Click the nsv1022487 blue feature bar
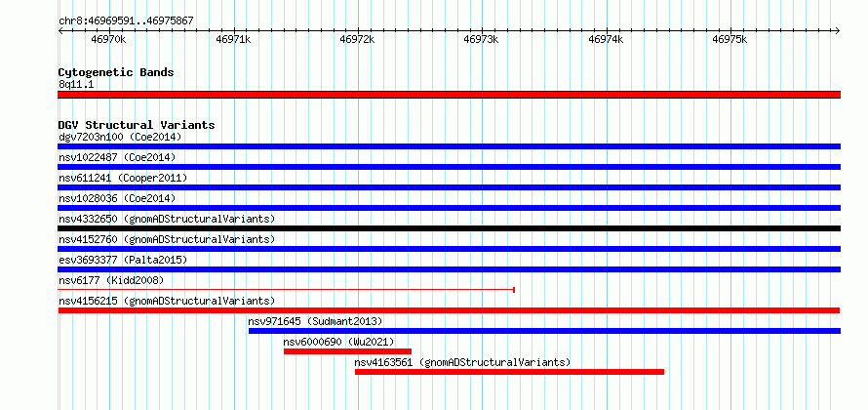Image resolution: width=868 pixels, height=410 pixels. point(449,167)
